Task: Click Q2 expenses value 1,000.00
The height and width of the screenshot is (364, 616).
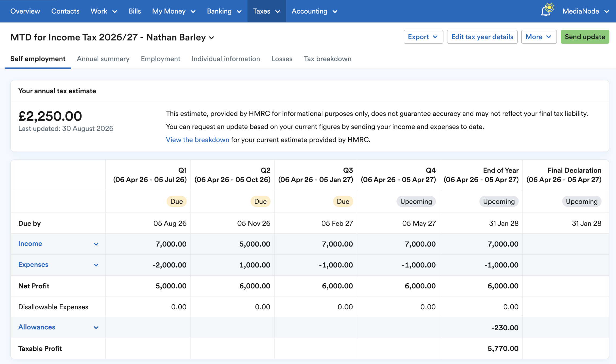Action: pos(255,265)
